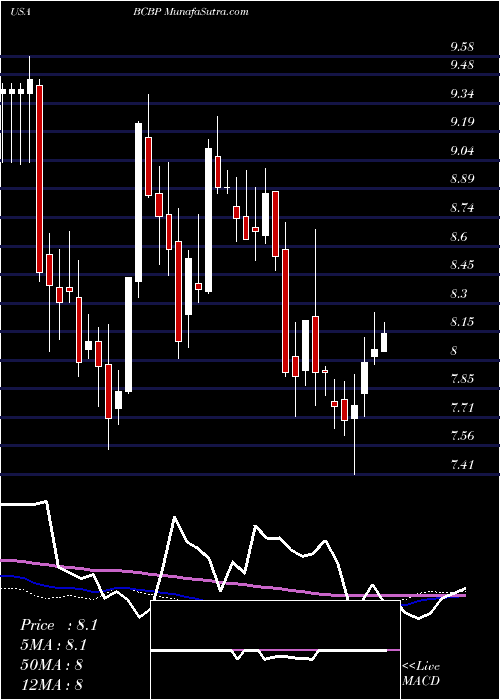Click the 7.71 price axis label

click(462, 408)
